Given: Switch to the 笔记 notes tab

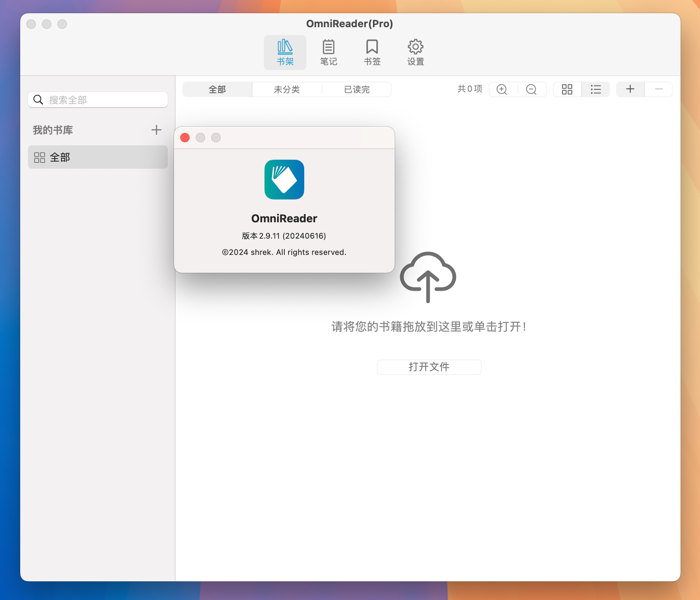Looking at the screenshot, I should tap(329, 52).
